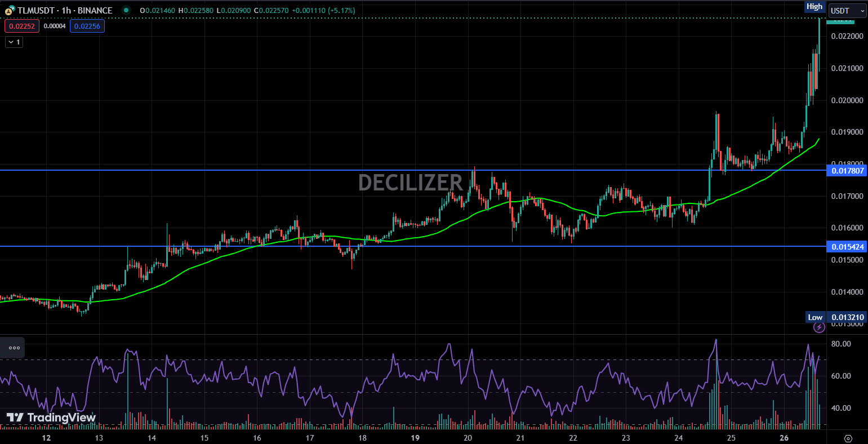
Task: Click the 60.00 RSI axis label
Action: coord(840,376)
